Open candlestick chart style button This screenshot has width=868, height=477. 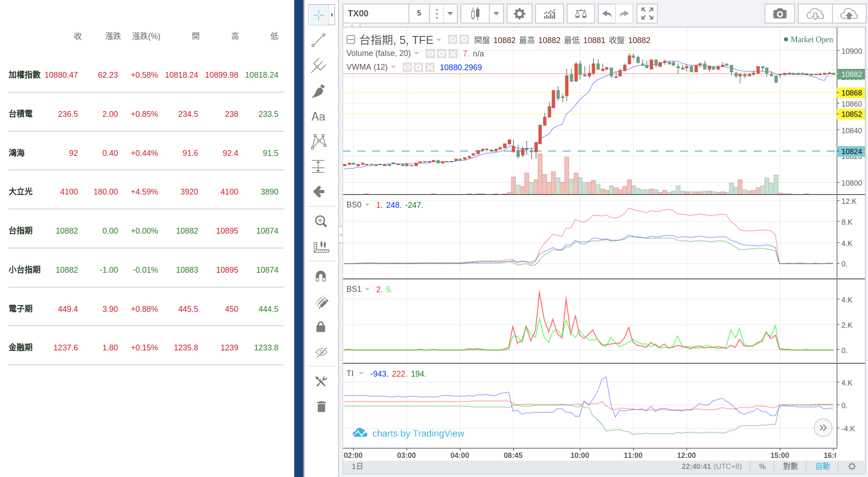[475, 14]
